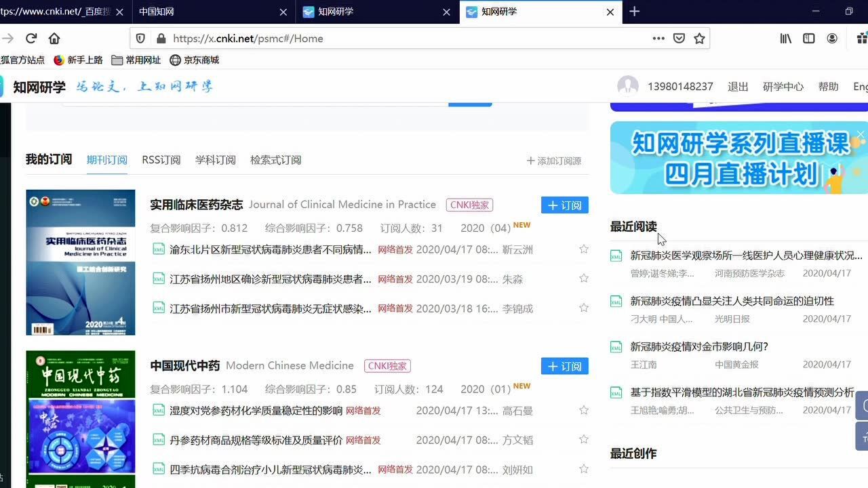868x488 pixels.
Task: Open the 2020 (04) issue link
Action: click(486, 228)
